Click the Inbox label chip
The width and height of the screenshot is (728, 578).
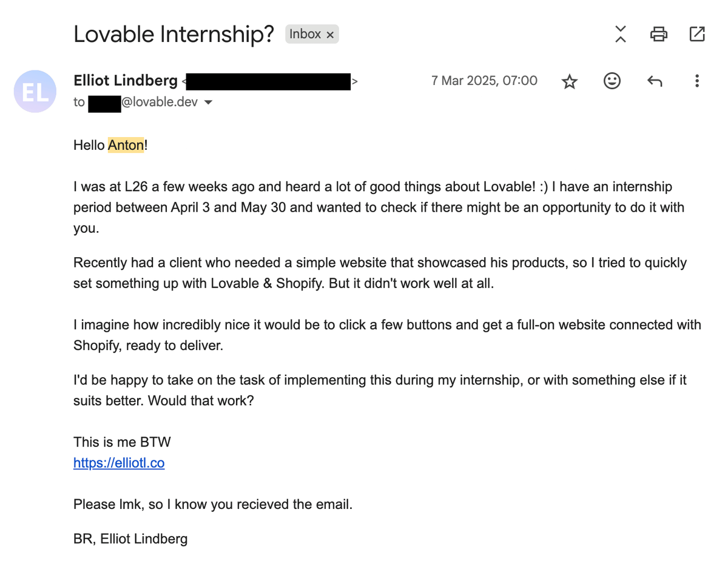[305, 35]
